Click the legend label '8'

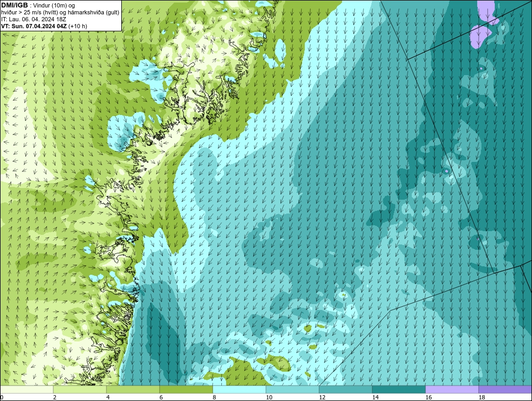click(x=214, y=397)
